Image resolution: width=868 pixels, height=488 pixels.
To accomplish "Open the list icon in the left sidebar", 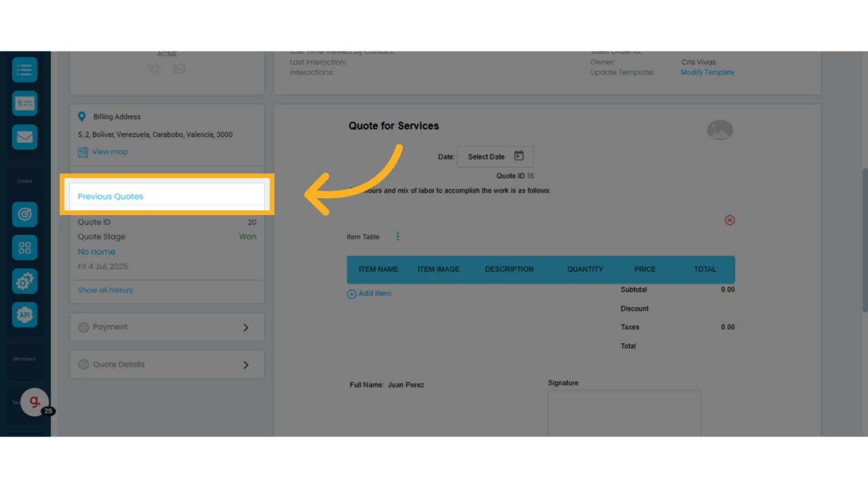I will click(x=24, y=70).
